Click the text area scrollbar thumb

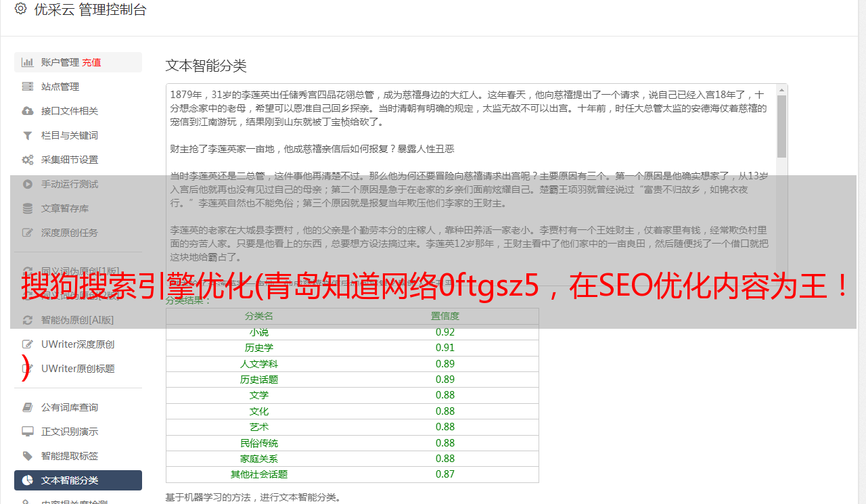(781, 126)
